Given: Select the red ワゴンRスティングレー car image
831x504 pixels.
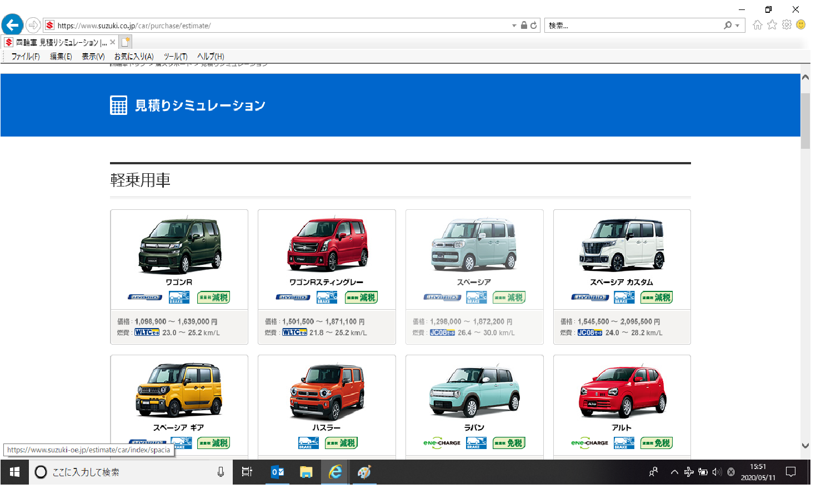Looking at the screenshot, I should pos(327,245).
